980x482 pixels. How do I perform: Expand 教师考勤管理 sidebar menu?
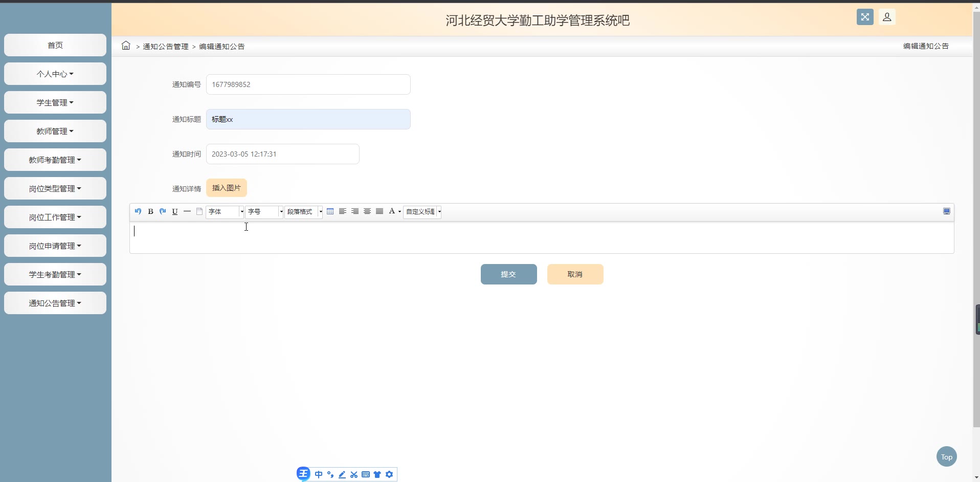tap(55, 160)
